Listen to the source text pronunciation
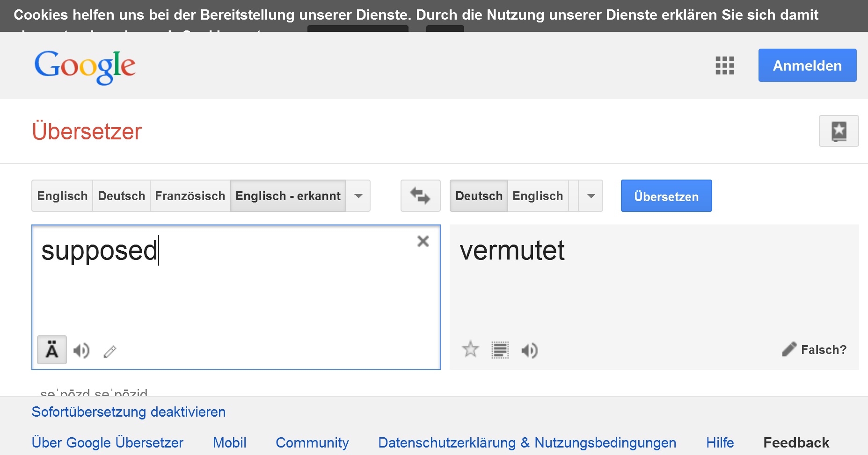The width and height of the screenshot is (868, 455). (x=81, y=350)
